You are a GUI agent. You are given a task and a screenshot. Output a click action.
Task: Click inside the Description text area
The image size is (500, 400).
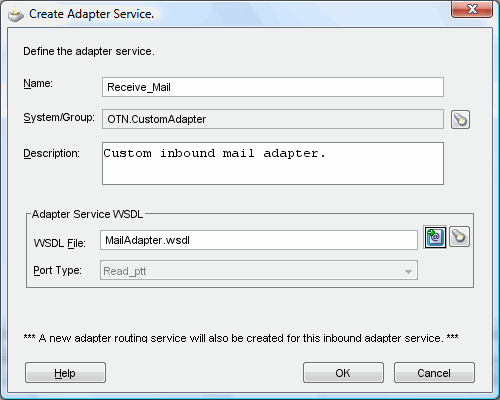point(273,163)
